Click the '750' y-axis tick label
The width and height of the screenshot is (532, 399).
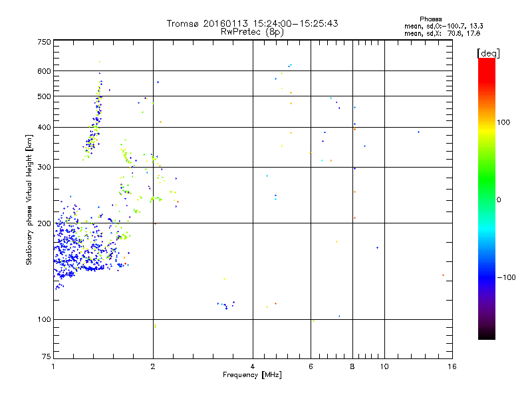(x=44, y=42)
